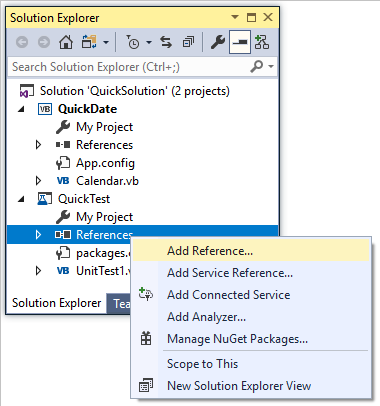Select Calendar.vb file

pyautogui.click(x=107, y=181)
